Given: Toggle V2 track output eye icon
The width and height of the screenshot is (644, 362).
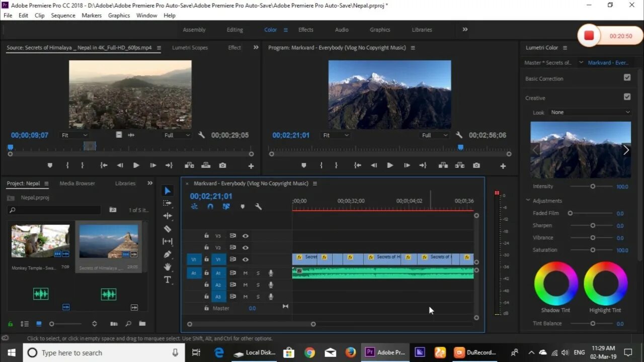Looking at the screenshot, I should (x=246, y=247).
